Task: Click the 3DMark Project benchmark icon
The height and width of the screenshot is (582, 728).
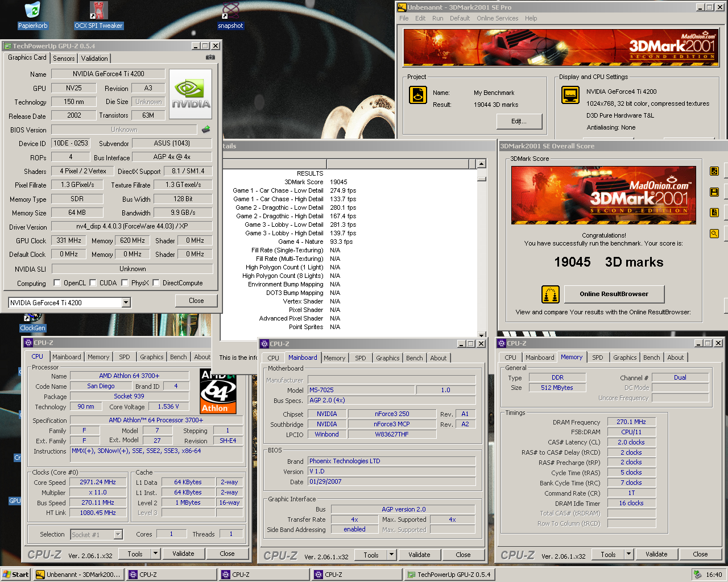Action: click(x=418, y=95)
